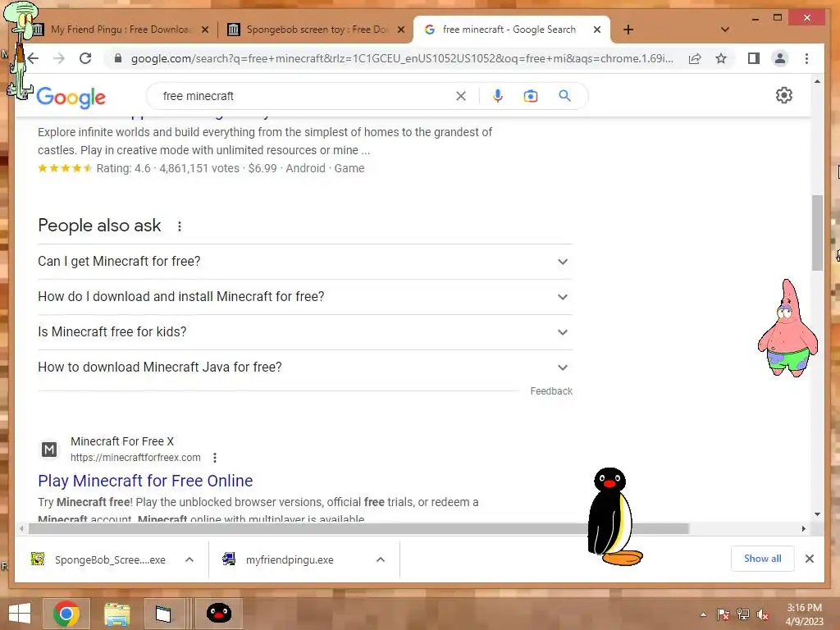Image resolution: width=840 pixels, height=630 pixels.
Task: Expand How do I download and install Minecraft
Action: [x=305, y=297]
